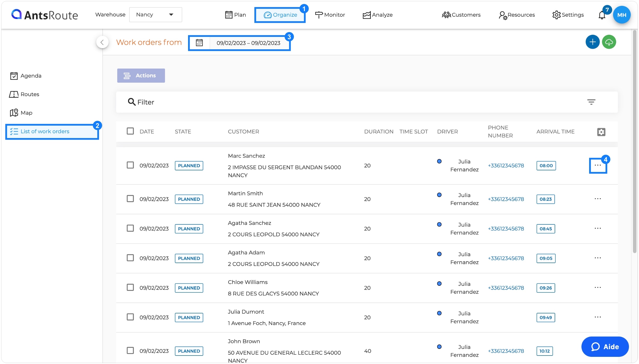Select List of work orders in sidebar
This screenshot has height=364, width=639.
coord(52,132)
